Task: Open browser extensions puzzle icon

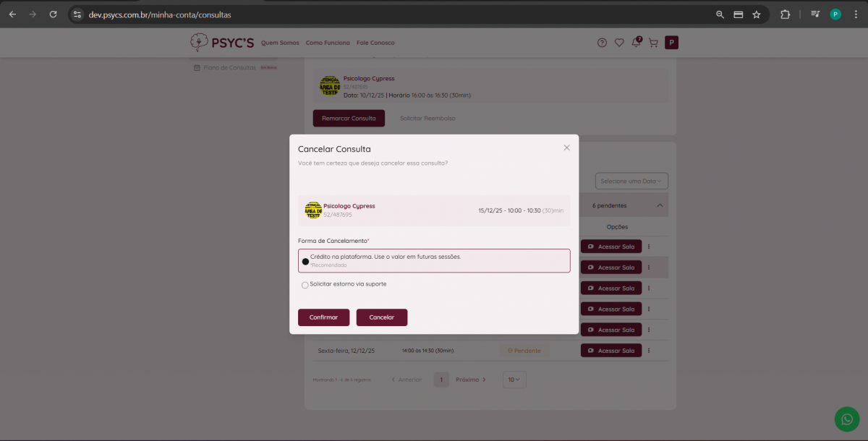Action: coord(785,14)
